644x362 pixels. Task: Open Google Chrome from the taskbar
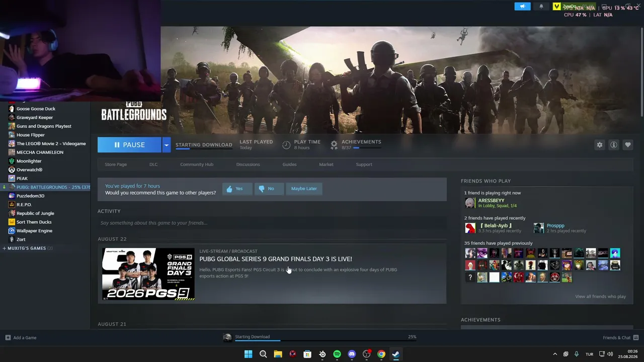coord(381,354)
